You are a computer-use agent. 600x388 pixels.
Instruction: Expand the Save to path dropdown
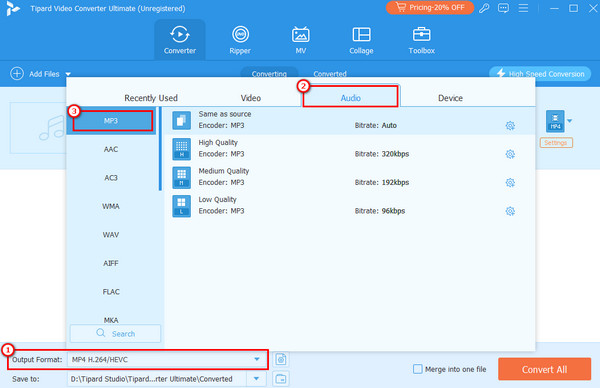click(x=256, y=379)
